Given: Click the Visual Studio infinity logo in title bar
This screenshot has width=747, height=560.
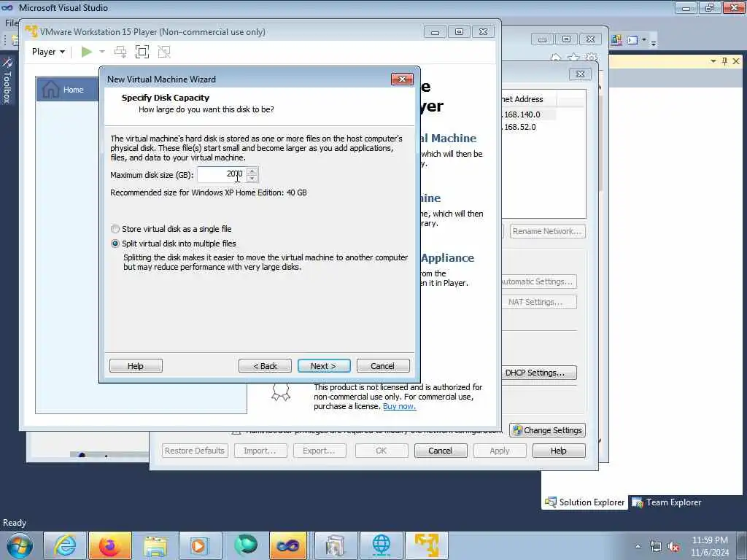Looking at the screenshot, I should click(7, 7).
